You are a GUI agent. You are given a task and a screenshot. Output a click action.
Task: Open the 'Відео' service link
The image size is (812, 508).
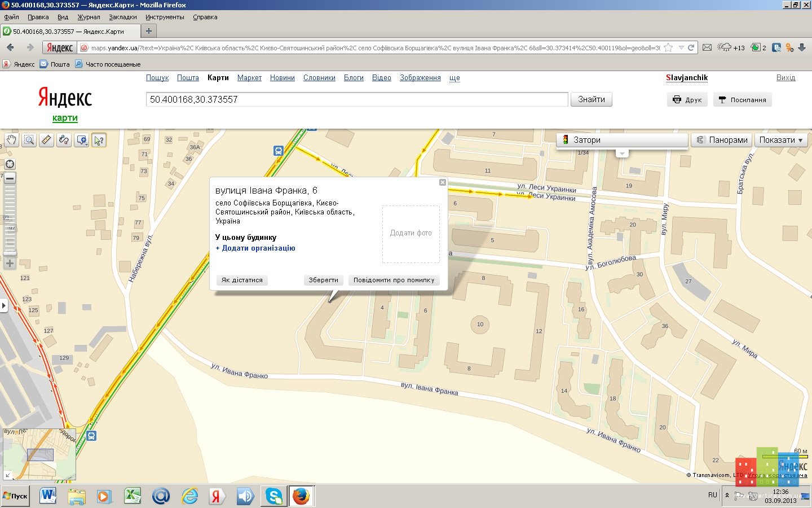[x=382, y=78]
